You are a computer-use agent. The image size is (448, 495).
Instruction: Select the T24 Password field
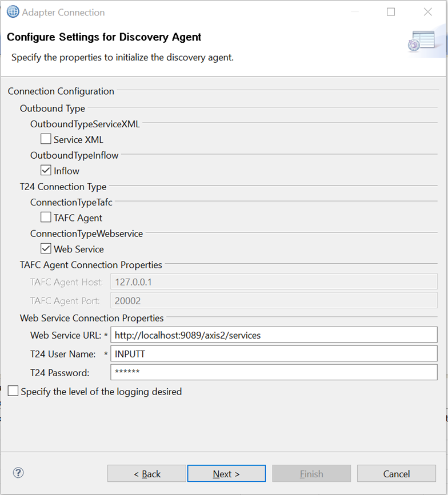273,372
